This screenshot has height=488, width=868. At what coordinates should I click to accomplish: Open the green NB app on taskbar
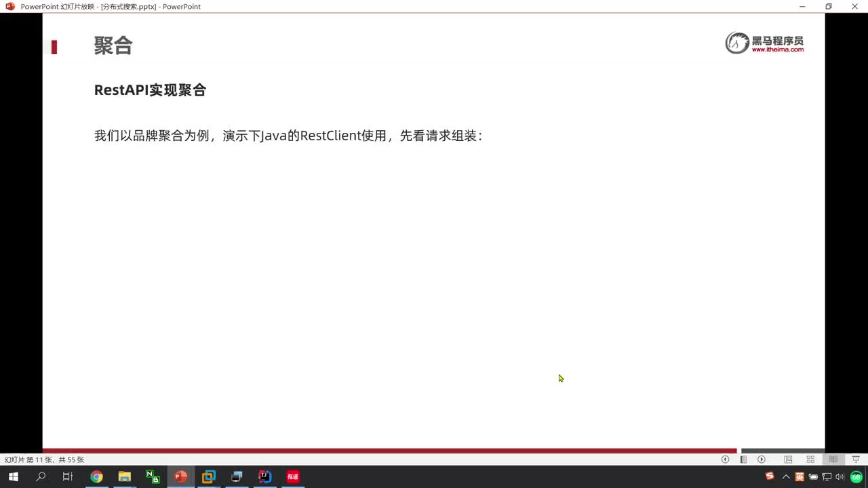pos(153,476)
